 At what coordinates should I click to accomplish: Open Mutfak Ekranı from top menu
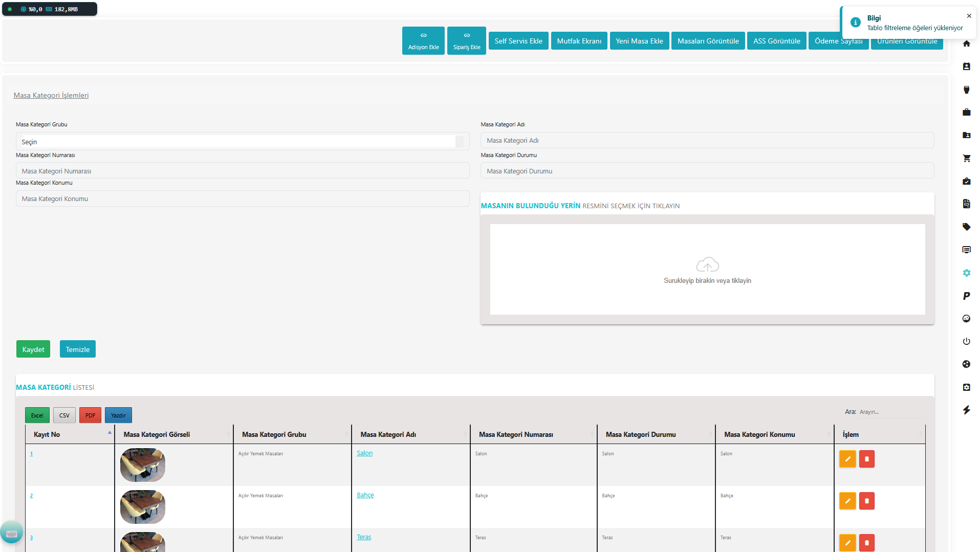coord(579,41)
